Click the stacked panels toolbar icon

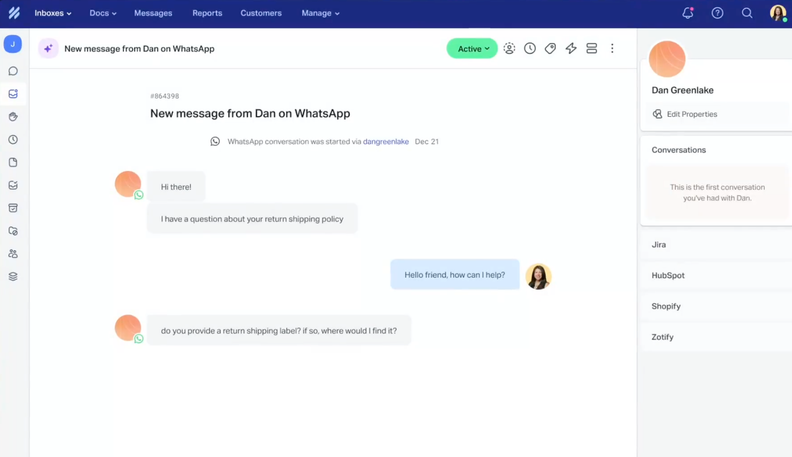[x=591, y=48]
